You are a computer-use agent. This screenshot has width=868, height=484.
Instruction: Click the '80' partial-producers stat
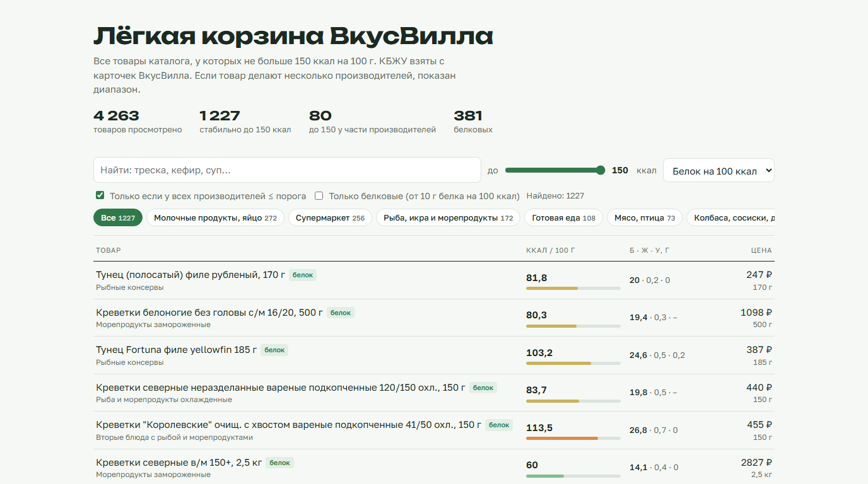320,116
